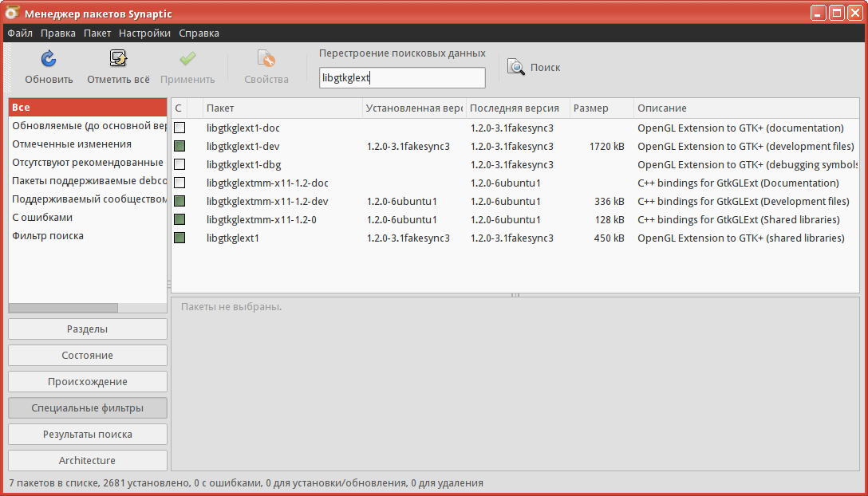Select package name libgtkglextmm-x11-1.2-dev
Viewport: 868px width, 496px height.
[x=267, y=201]
